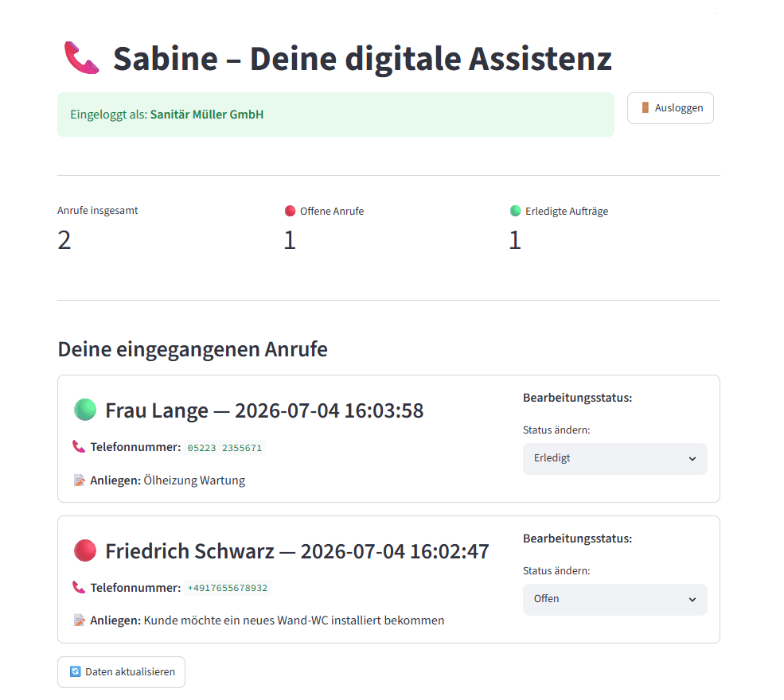Click heading Frau Lange — 2026-07-04 16:03:58
Screen dimensions: 784x700
point(264,410)
